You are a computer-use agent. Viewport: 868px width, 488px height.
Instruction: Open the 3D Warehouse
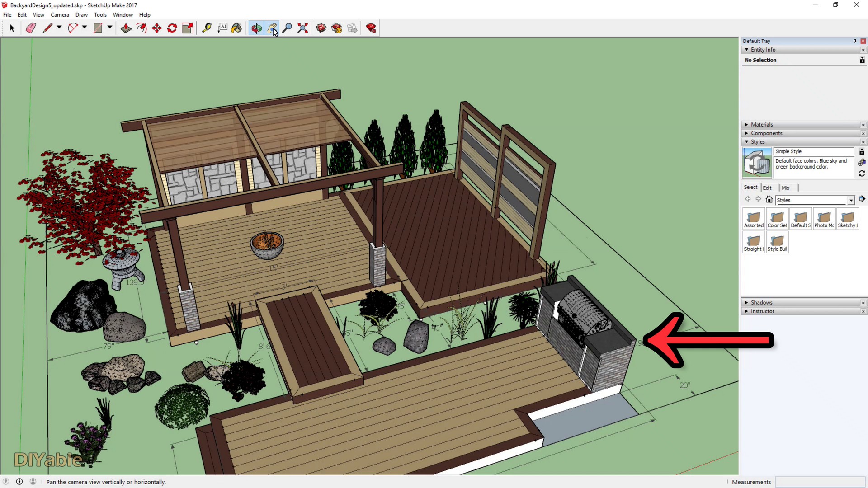tap(321, 28)
